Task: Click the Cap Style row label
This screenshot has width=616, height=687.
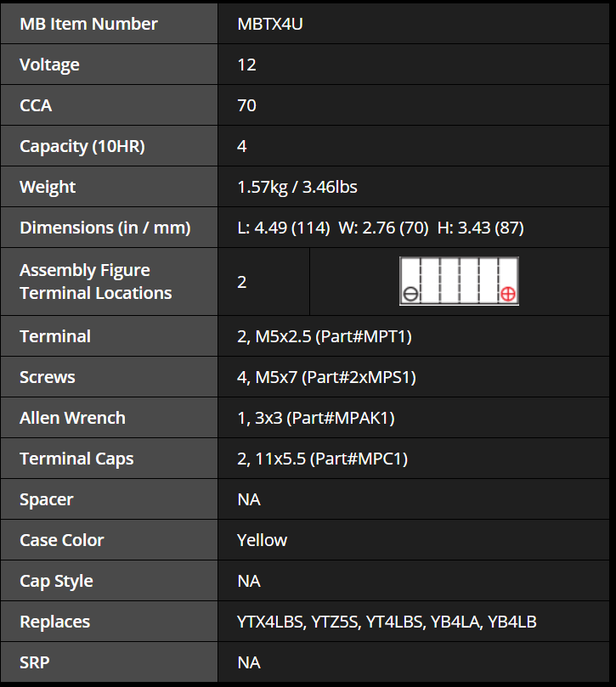Action: point(56,581)
